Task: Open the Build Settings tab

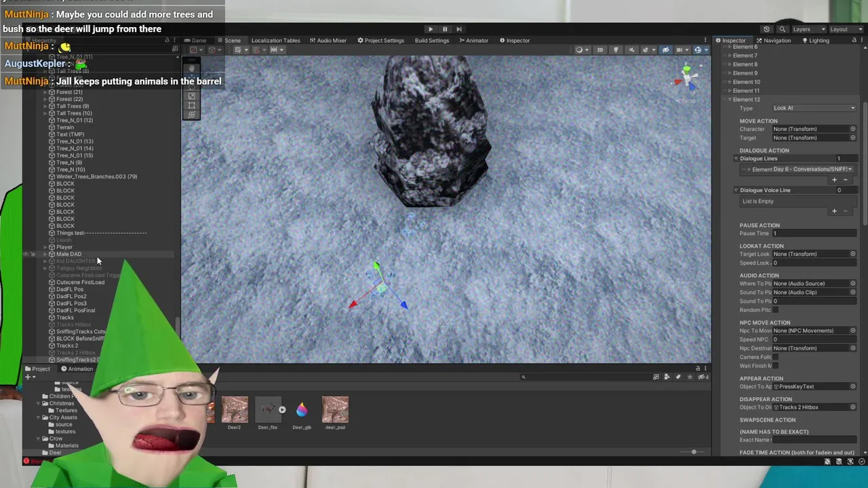Action: [x=432, y=41]
